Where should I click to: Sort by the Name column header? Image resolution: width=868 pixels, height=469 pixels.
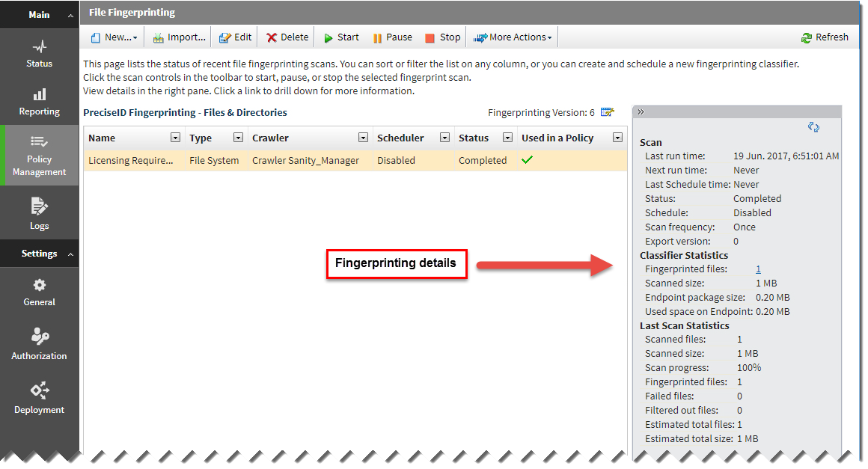102,138
